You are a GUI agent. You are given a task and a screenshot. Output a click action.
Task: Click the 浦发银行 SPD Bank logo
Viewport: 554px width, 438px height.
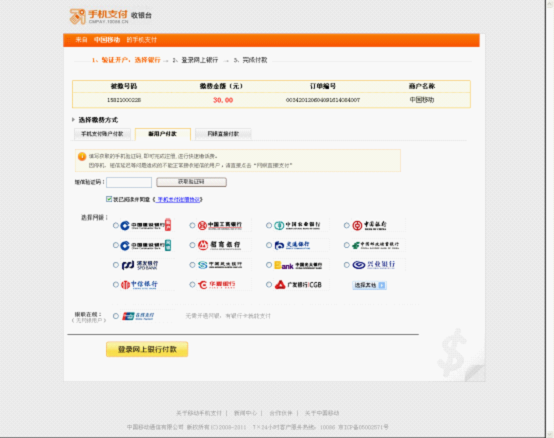tap(140, 265)
